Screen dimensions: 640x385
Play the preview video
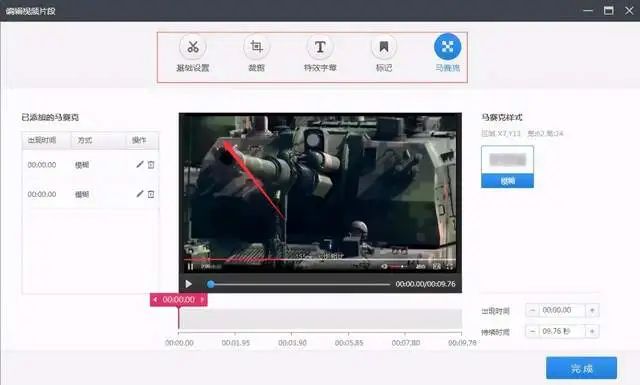pyautogui.click(x=189, y=284)
